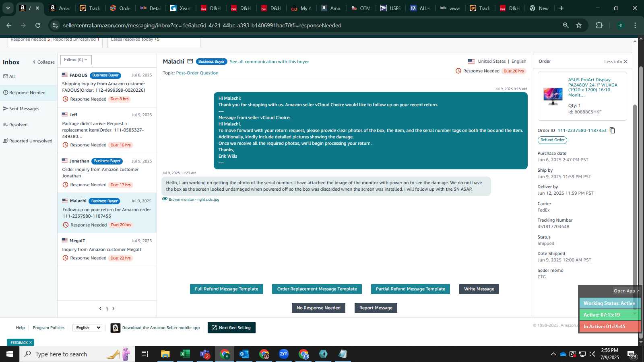This screenshot has height=362, width=644.
Task: Reload the current page
Action: pyautogui.click(x=38, y=25)
